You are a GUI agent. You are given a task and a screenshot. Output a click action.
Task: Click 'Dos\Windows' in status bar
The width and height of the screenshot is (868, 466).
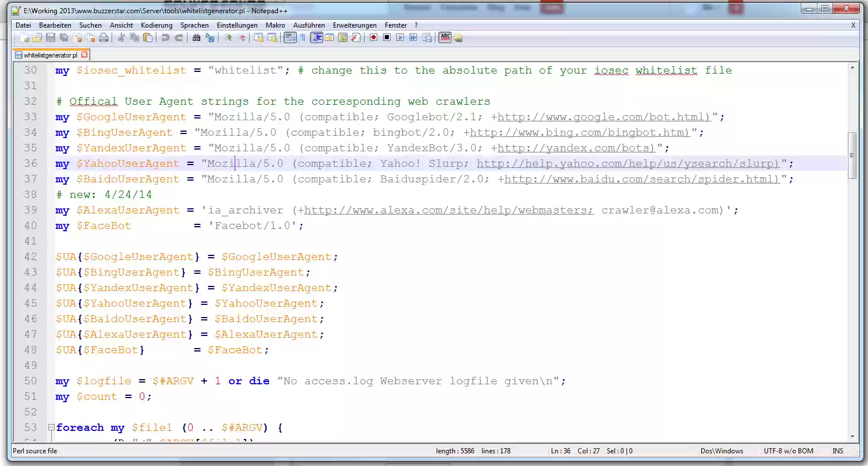[721, 451]
